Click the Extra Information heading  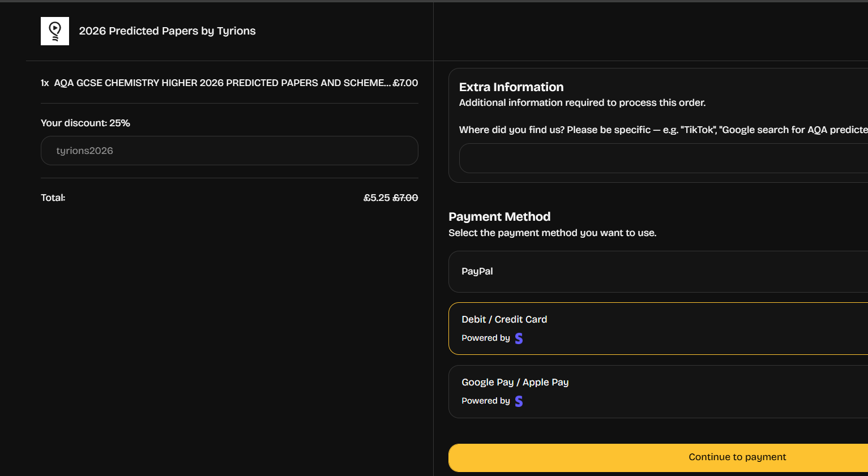[511, 87]
